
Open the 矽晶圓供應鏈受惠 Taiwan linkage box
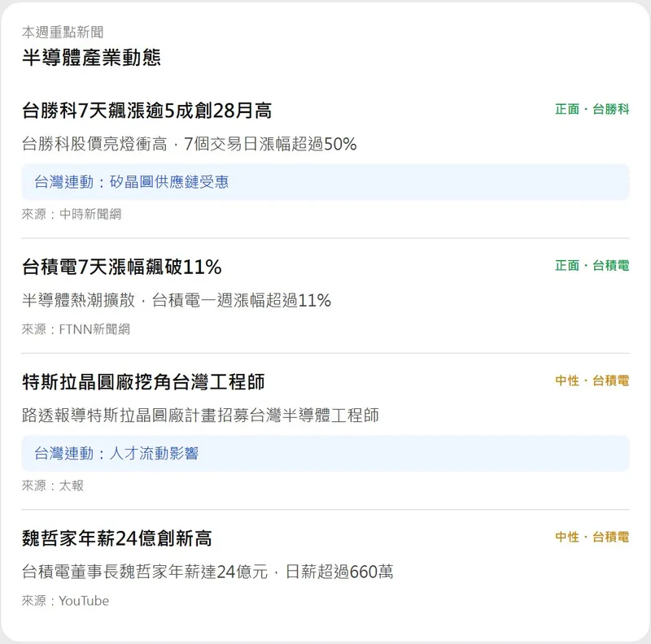click(x=325, y=181)
